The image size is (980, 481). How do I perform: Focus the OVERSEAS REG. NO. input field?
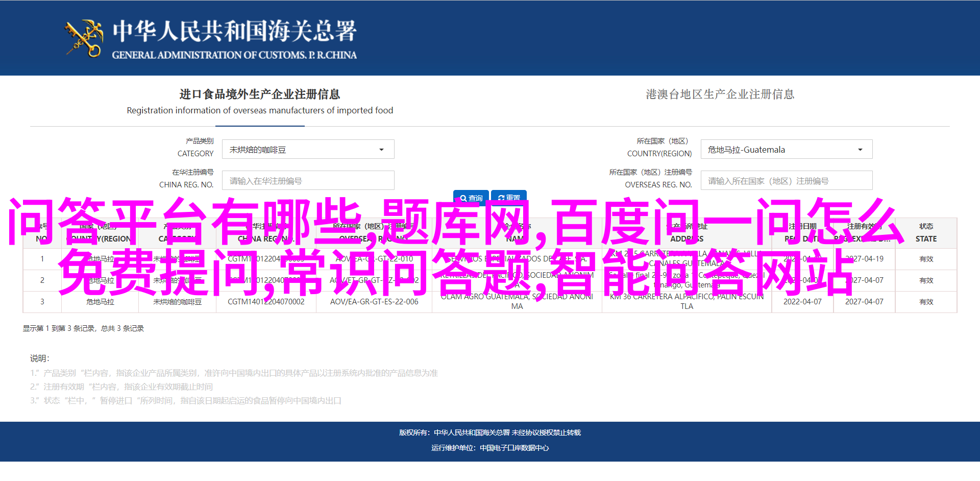[x=787, y=181]
